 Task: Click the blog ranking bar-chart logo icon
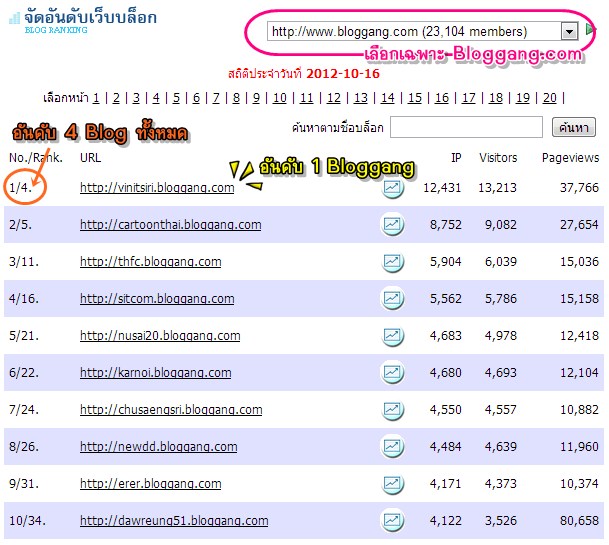[14, 18]
